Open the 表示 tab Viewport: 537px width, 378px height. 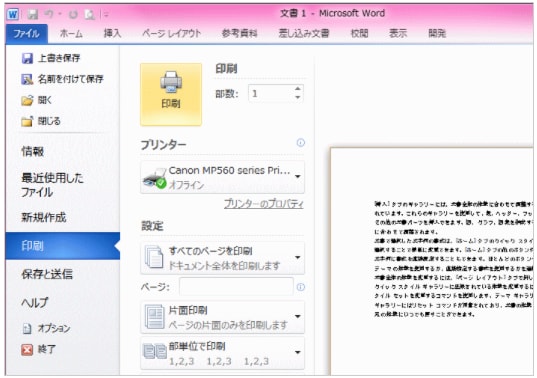pyautogui.click(x=398, y=34)
